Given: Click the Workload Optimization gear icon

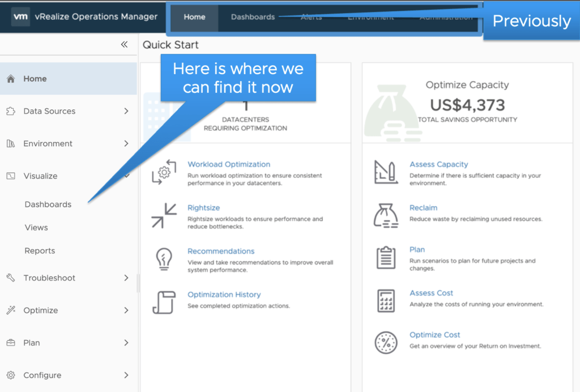Looking at the screenshot, I should (164, 172).
